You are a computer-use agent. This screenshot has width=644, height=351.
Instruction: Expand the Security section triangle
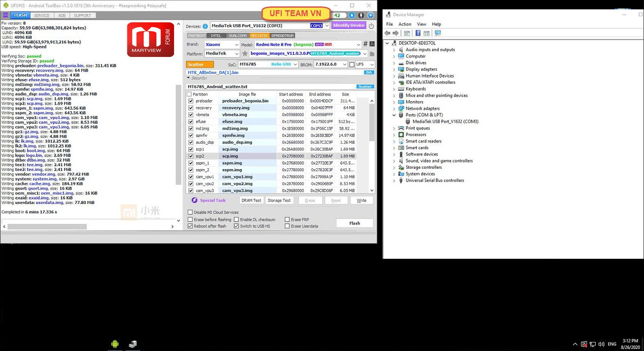(189, 78)
